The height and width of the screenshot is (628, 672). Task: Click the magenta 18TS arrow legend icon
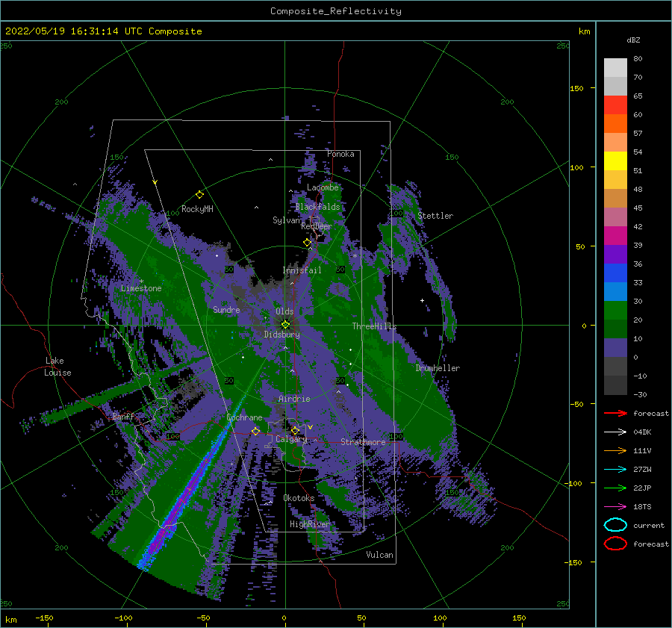615,507
